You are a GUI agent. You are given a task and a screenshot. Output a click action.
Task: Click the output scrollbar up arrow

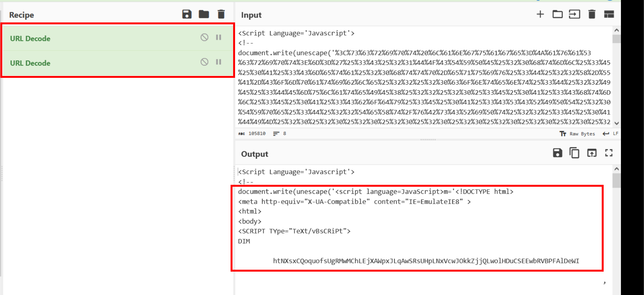click(617, 169)
